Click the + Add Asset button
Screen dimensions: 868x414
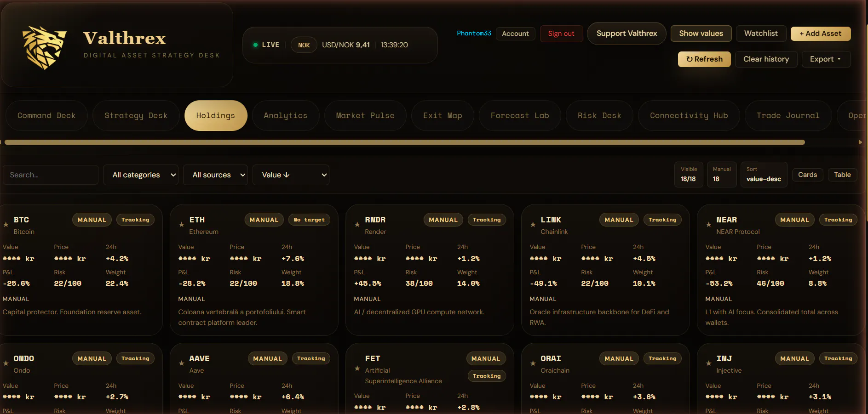click(x=821, y=34)
